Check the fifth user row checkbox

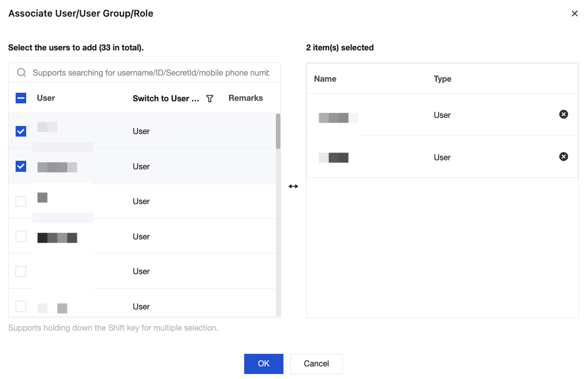click(21, 271)
